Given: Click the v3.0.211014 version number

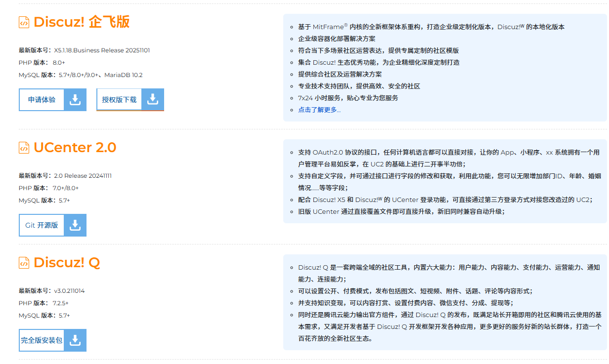Looking at the screenshot, I should click(69, 291).
